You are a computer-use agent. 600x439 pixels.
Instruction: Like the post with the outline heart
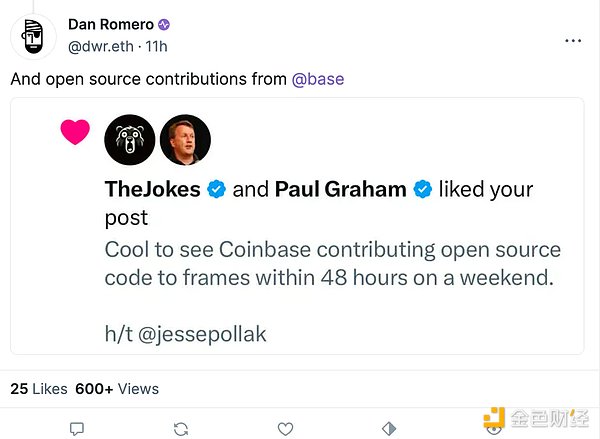click(285, 428)
